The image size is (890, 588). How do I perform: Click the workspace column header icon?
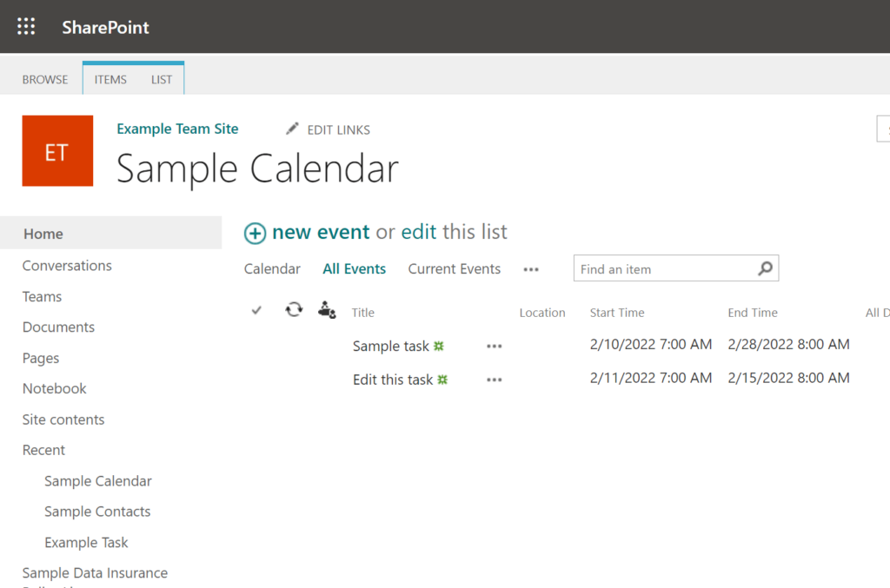tap(327, 309)
